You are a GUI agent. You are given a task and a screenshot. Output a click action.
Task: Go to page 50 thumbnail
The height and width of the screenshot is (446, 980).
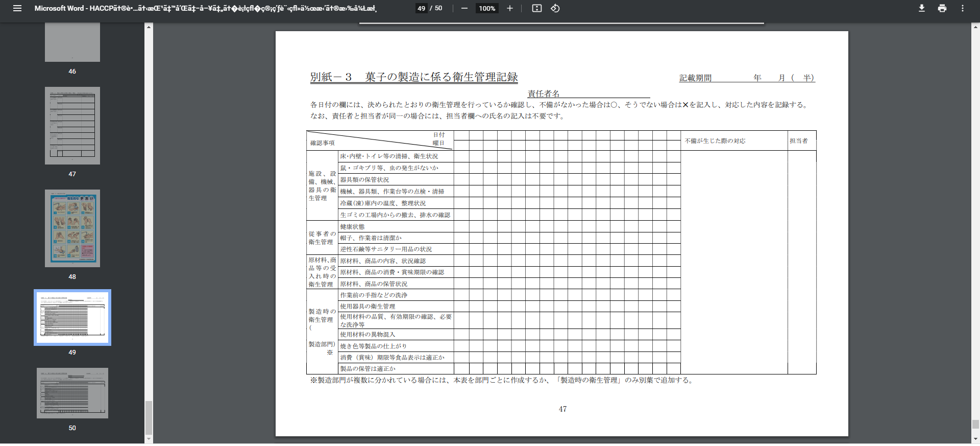click(x=72, y=393)
